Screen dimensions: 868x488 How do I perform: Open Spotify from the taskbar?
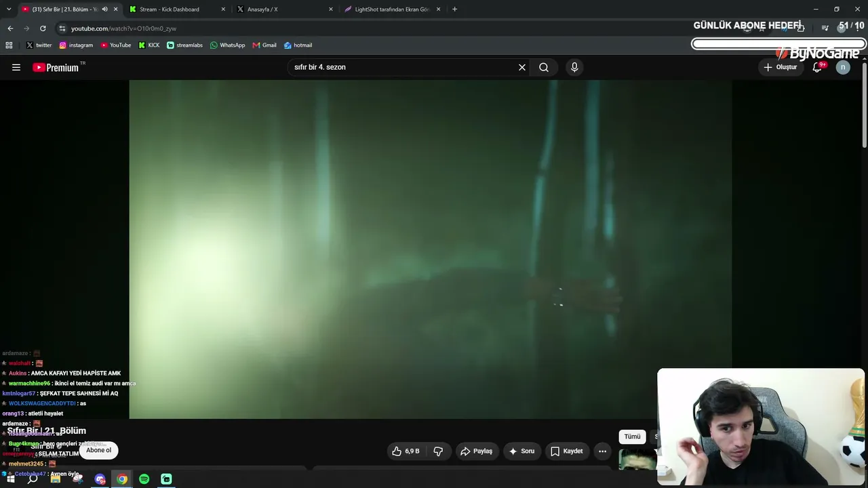coord(144,479)
